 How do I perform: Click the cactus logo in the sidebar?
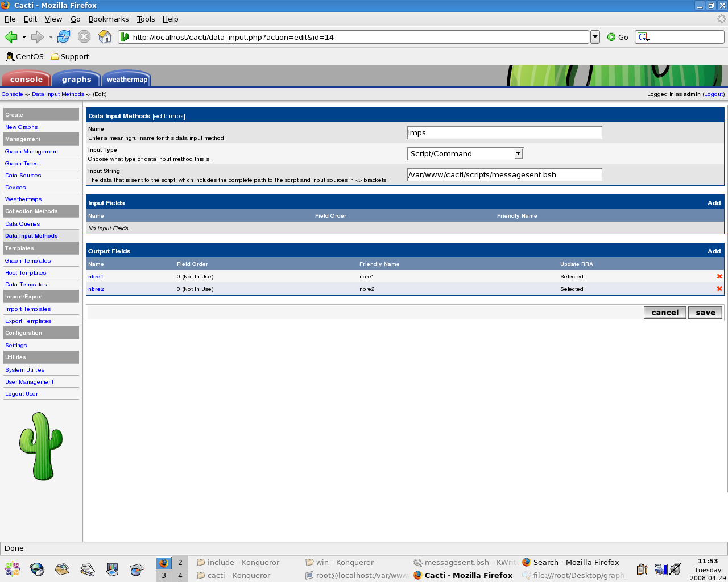[x=40, y=446]
